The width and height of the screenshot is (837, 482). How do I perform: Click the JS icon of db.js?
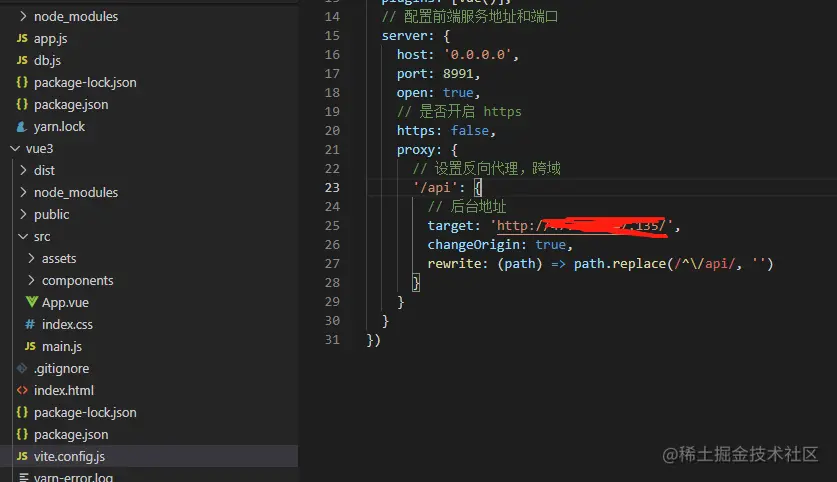[22, 60]
